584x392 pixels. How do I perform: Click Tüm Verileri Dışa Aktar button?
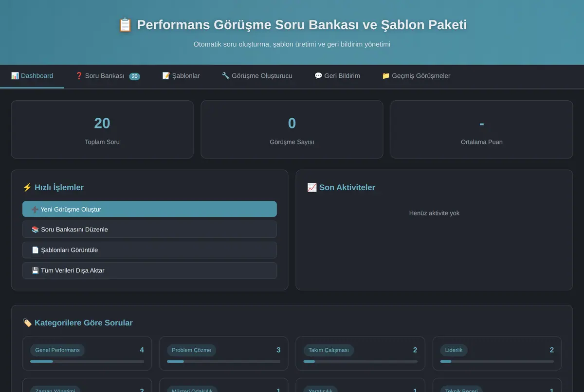click(x=149, y=270)
